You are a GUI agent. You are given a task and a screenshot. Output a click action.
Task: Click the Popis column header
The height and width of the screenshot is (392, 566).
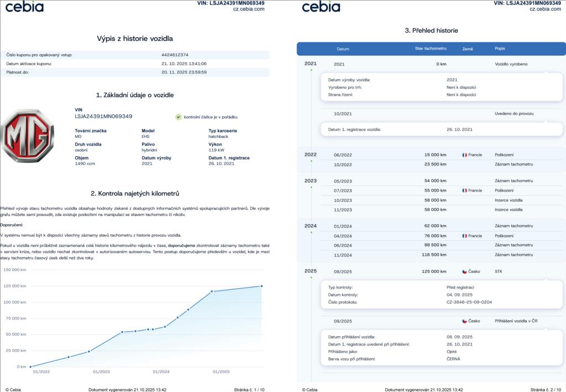[x=500, y=49]
